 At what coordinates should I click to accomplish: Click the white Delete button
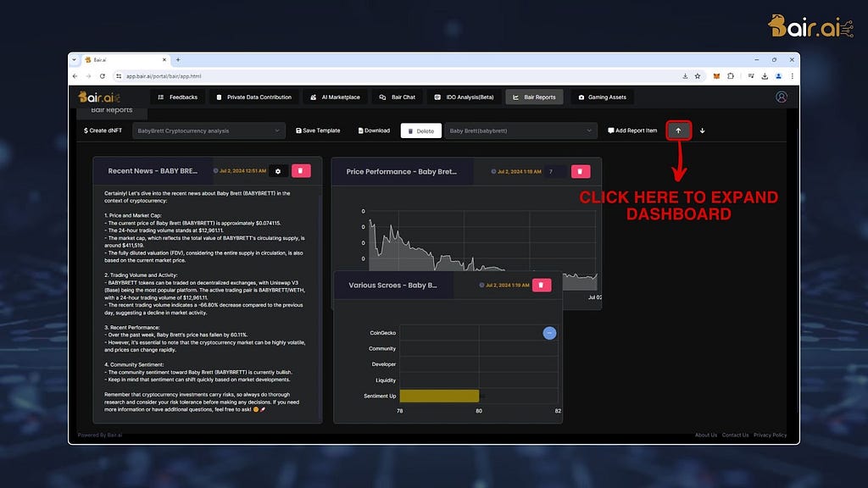click(420, 131)
